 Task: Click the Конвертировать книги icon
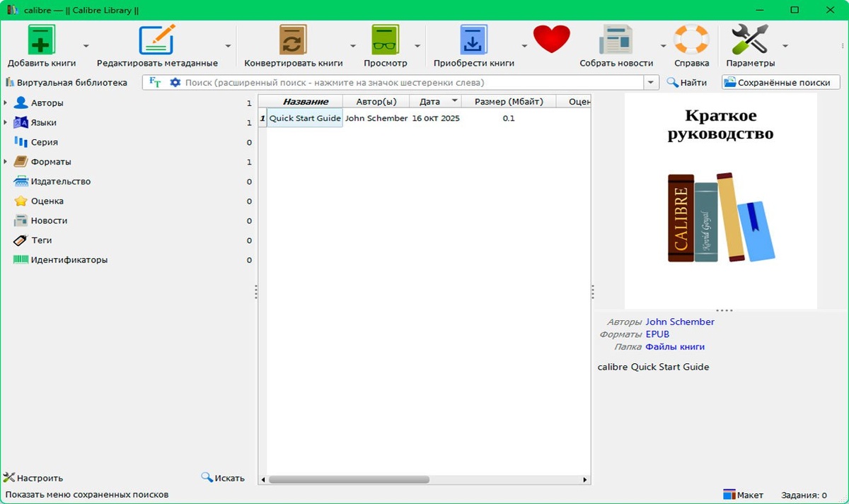pyautogui.click(x=293, y=40)
